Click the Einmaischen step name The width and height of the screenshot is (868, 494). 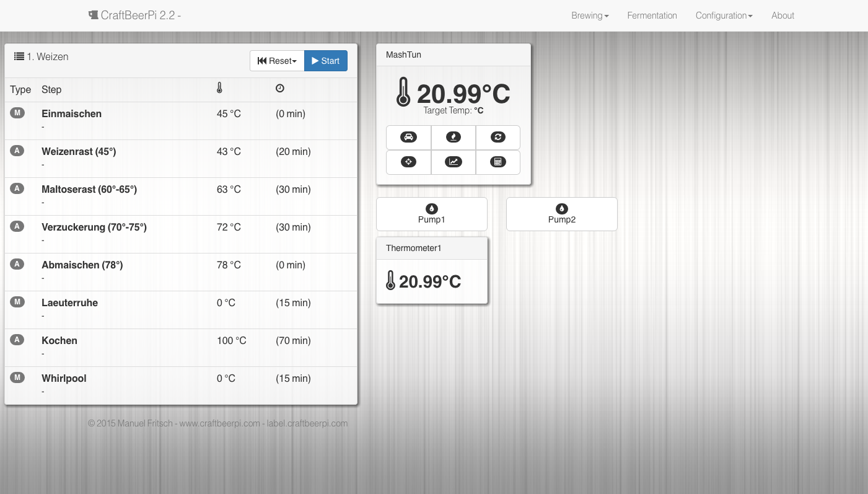[x=71, y=113]
